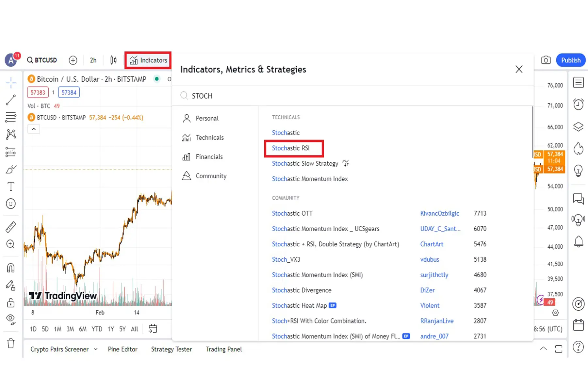Select the Stochastic Divergence script

[x=302, y=290]
